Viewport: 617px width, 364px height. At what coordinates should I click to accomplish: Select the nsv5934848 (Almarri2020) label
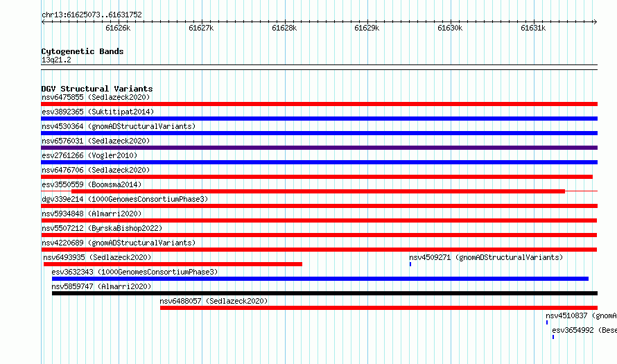pos(92,214)
